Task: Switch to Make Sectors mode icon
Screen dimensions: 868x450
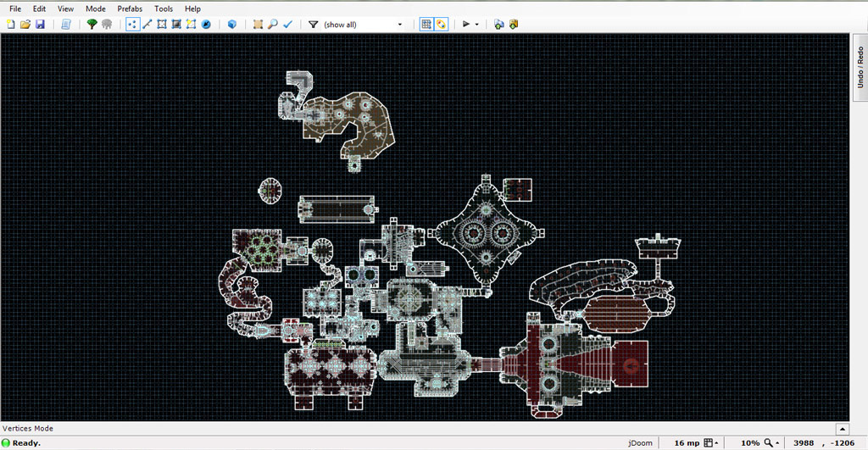Action: point(191,25)
